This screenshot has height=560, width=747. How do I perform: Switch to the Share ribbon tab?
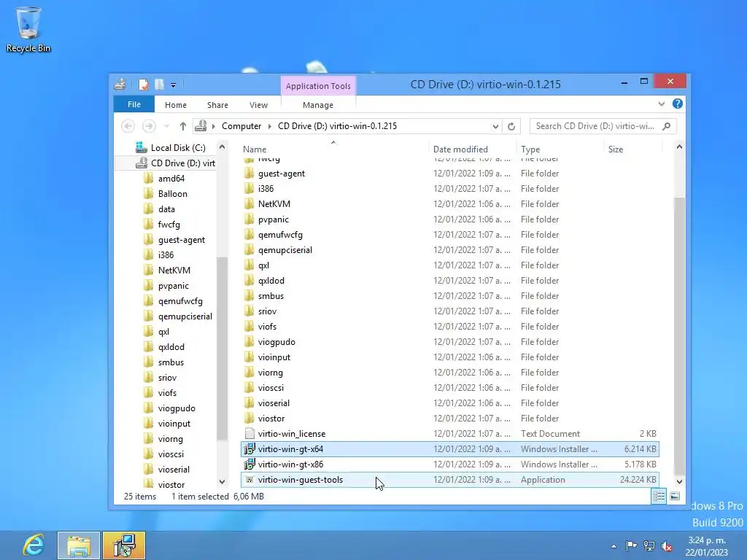(217, 105)
